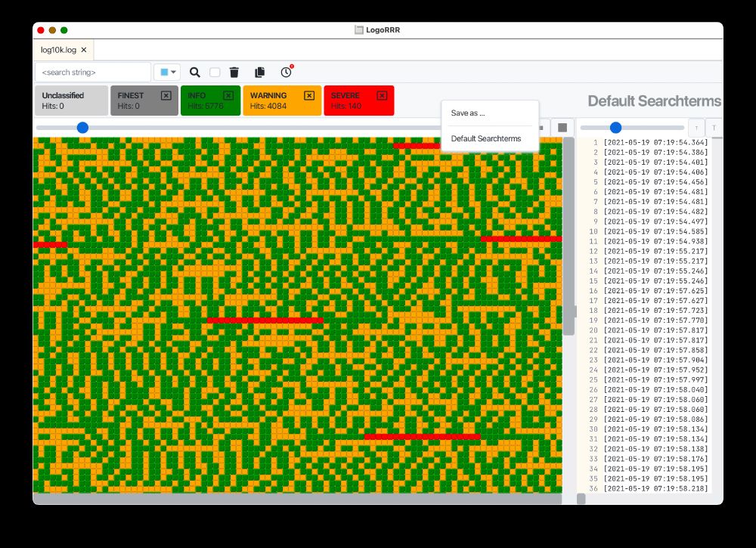Select log line 1 at 07:19:54.364
This screenshot has width=756, height=548.
(x=645, y=142)
